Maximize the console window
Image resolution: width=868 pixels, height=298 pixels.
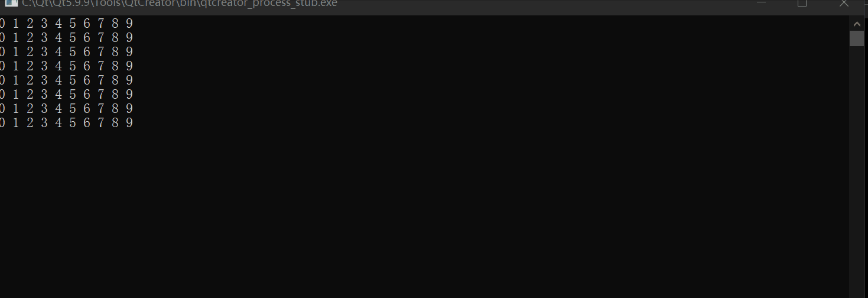tap(802, 3)
